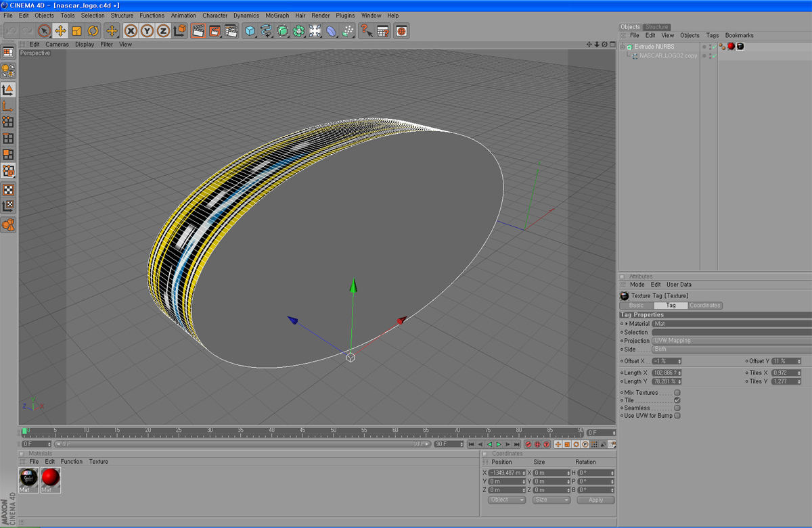Toggle Z axis lock button
Image resolution: width=812 pixels, height=528 pixels.
coord(163,30)
